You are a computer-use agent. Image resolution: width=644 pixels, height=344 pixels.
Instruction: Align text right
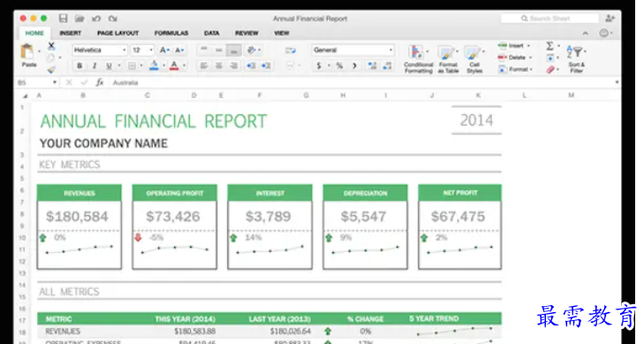point(234,65)
